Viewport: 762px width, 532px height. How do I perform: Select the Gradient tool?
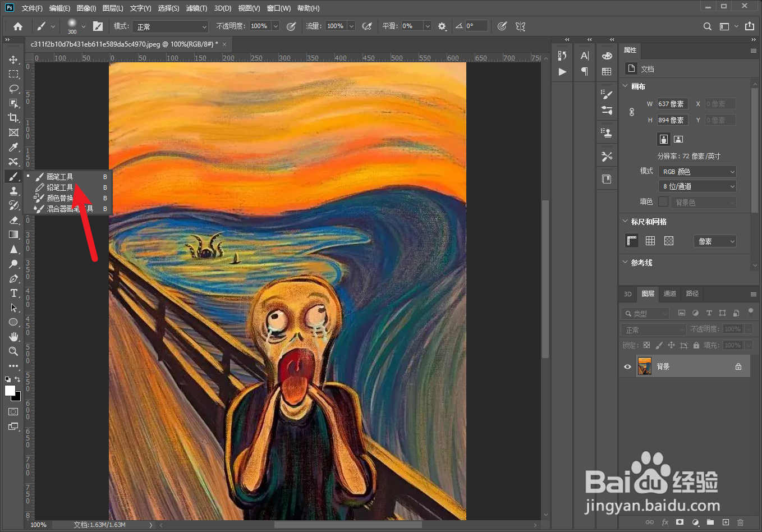(13, 235)
